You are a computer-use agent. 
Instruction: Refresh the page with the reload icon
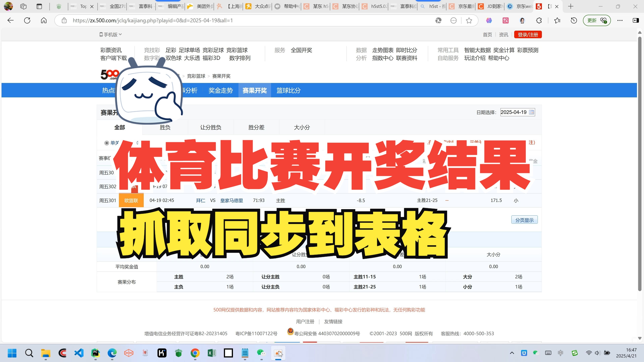pos(27,20)
